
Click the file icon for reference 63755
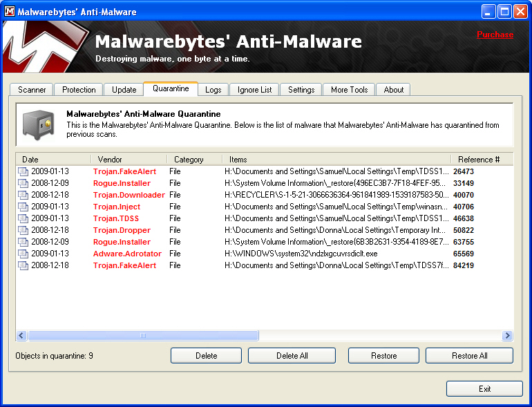pyautogui.click(x=23, y=243)
